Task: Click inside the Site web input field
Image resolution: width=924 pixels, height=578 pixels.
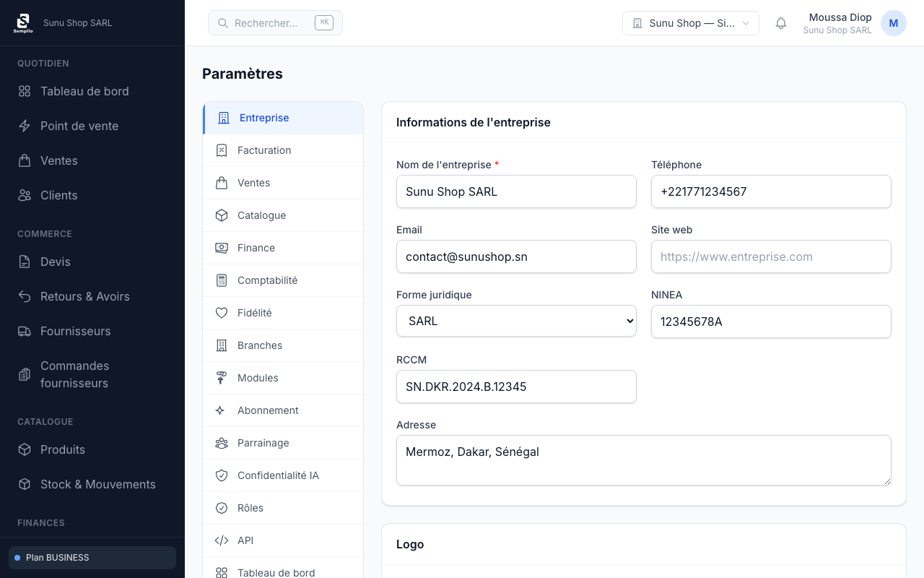Action: click(x=771, y=256)
